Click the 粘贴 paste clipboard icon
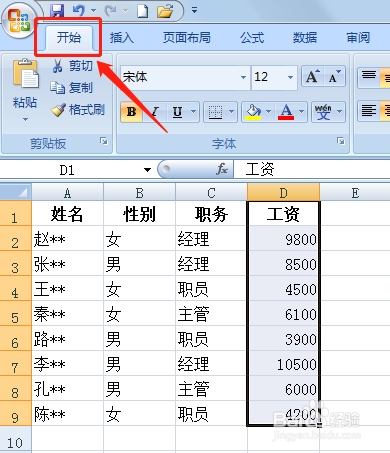 (x=25, y=75)
